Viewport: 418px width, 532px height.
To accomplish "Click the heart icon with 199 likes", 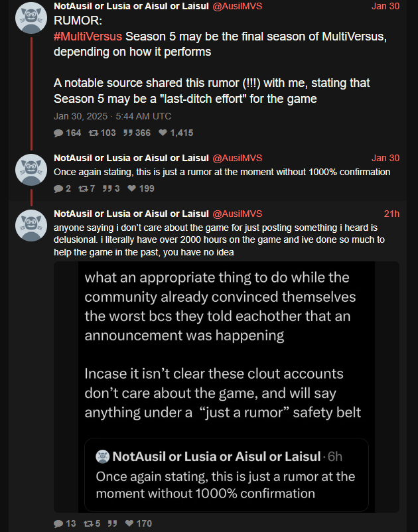I will click(132, 188).
